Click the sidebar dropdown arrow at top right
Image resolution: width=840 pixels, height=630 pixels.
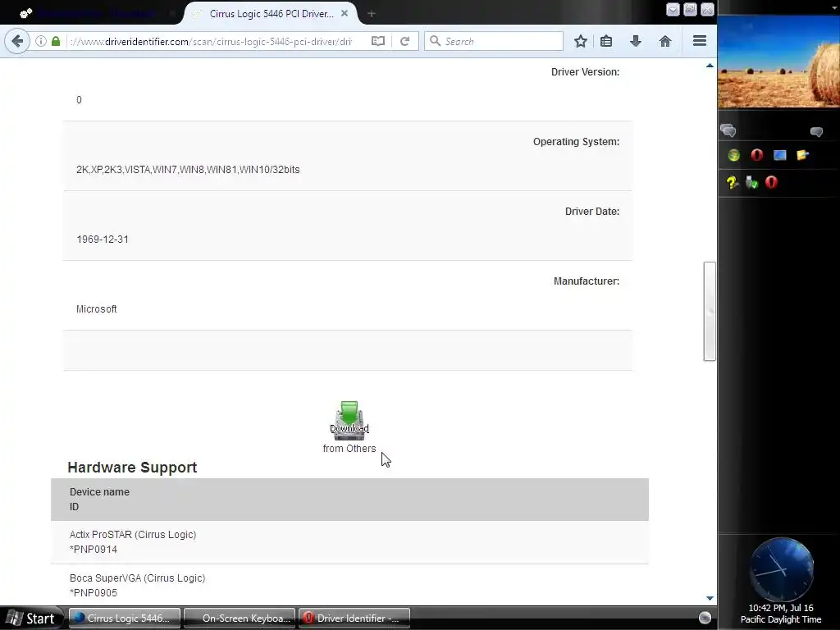[x=834, y=8]
